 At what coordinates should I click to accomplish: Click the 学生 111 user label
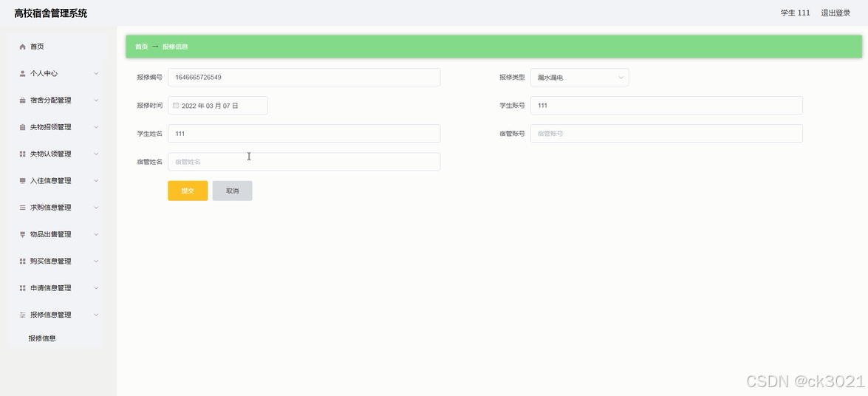(x=796, y=13)
